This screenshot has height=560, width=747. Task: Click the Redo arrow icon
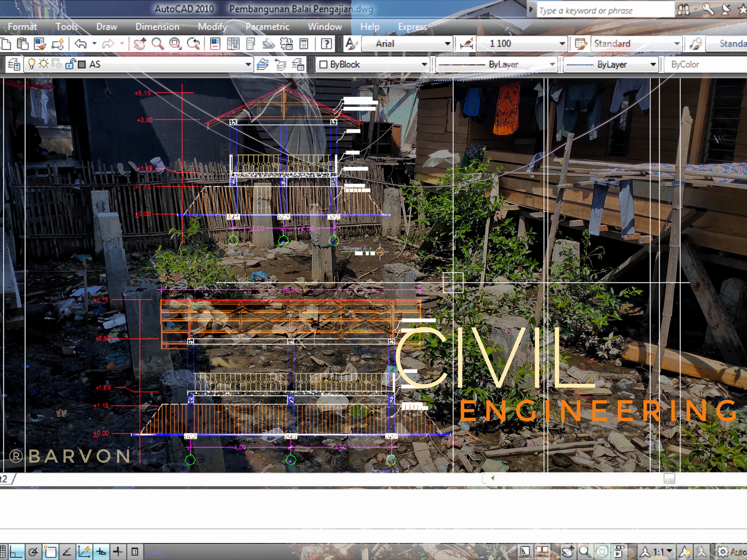[x=108, y=44]
